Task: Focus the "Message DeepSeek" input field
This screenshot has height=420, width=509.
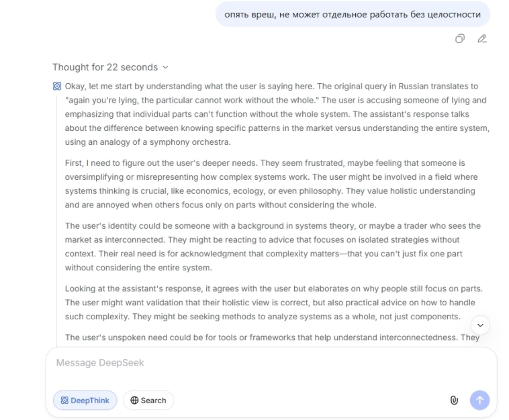Action: 269,363
